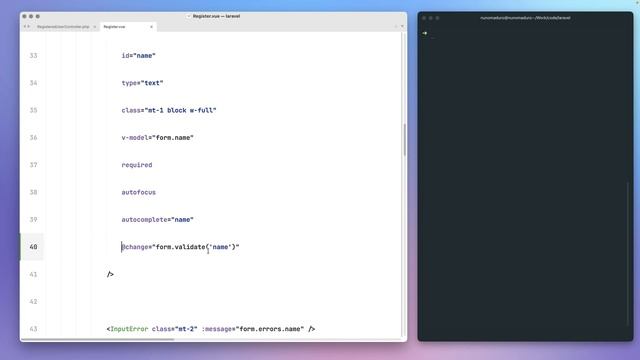
Task: Click the @change form.validate line
Action: 180,247
